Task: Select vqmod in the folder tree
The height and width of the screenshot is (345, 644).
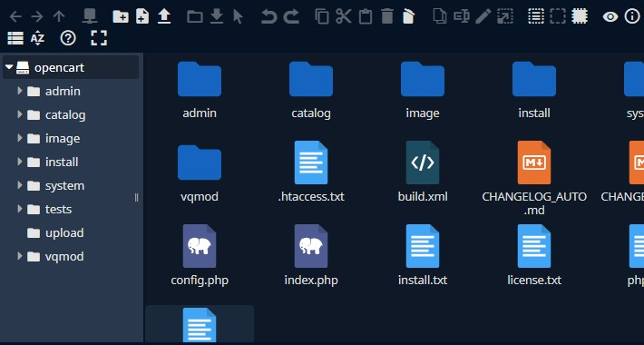Action: click(x=64, y=257)
